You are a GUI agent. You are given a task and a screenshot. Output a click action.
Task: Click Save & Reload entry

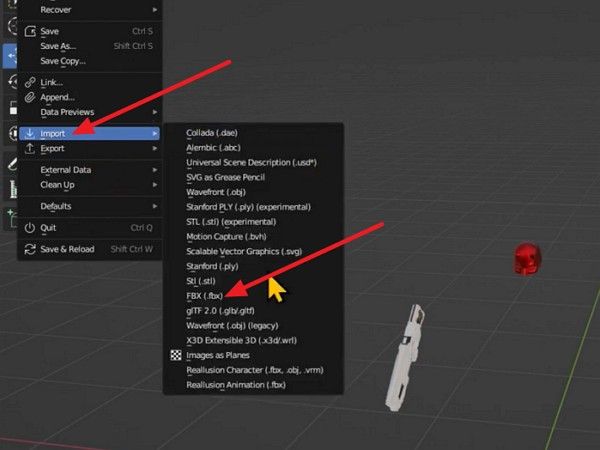point(90,249)
